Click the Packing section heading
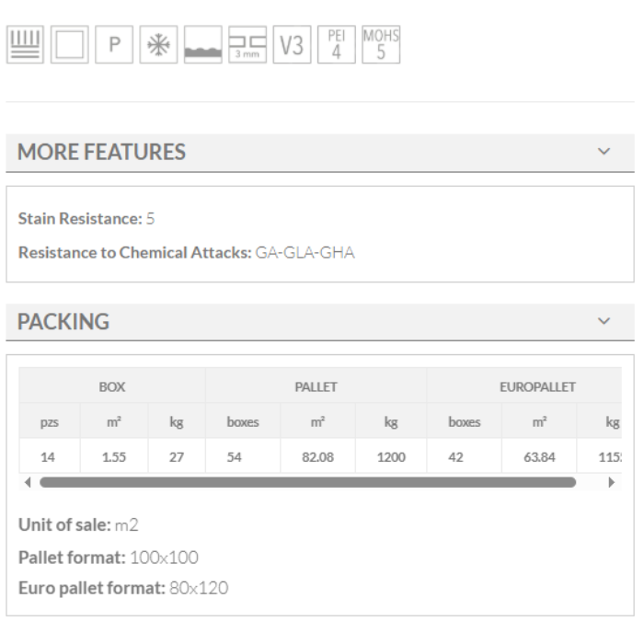 tap(63, 322)
